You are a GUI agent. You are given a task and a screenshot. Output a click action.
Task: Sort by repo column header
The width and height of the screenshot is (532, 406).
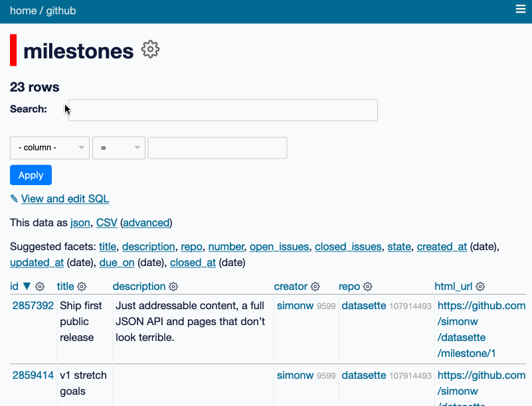(349, 287)
